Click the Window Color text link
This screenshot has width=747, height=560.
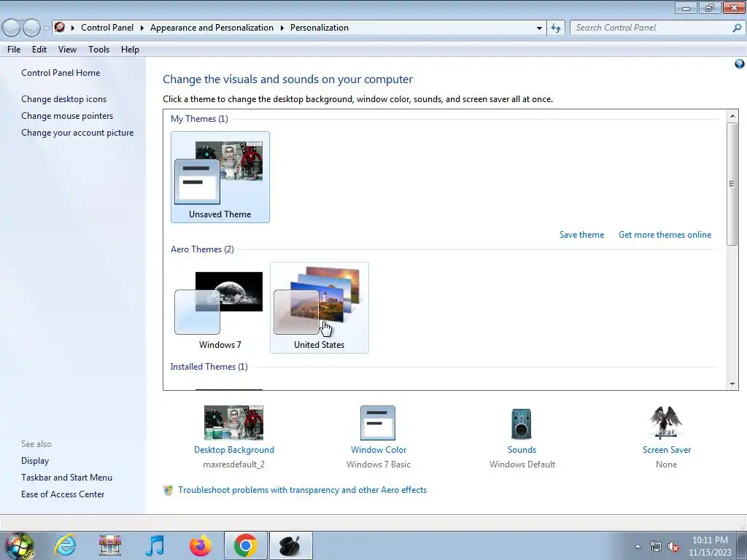379,450
